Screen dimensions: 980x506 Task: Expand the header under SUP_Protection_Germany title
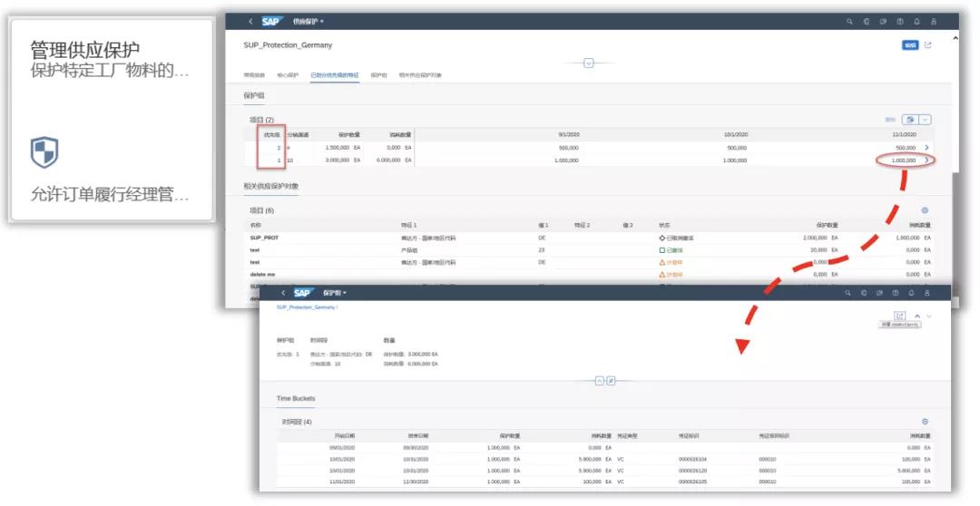588,63
